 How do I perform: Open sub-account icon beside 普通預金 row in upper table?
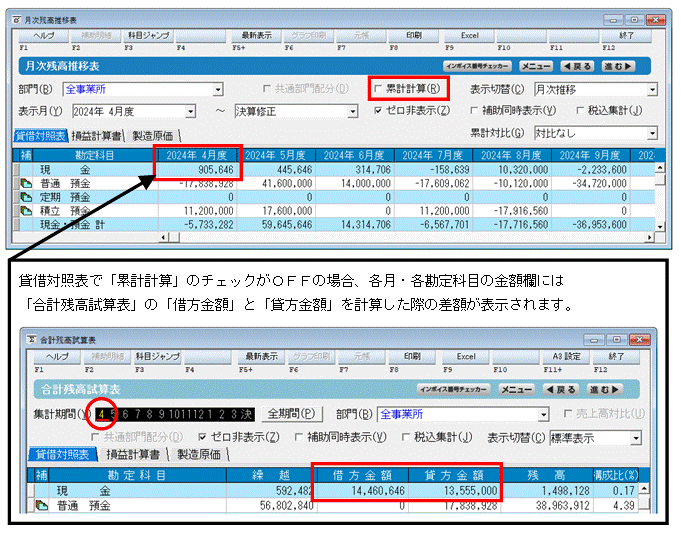26,184
